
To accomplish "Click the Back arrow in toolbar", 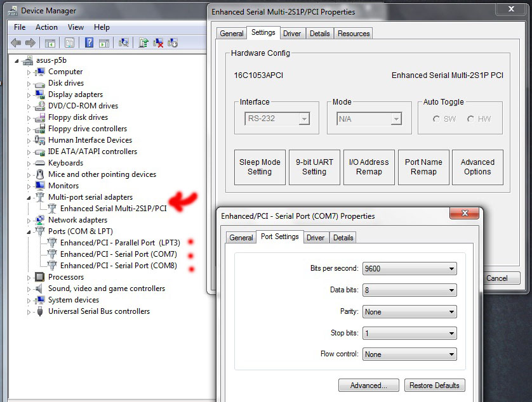I will [16, 42].
